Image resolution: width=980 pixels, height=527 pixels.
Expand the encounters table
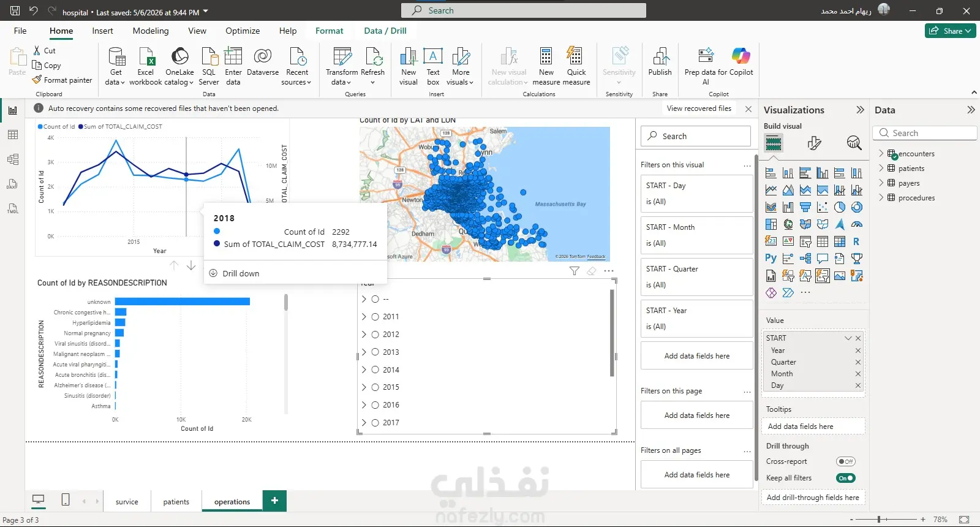coord(881,154)
